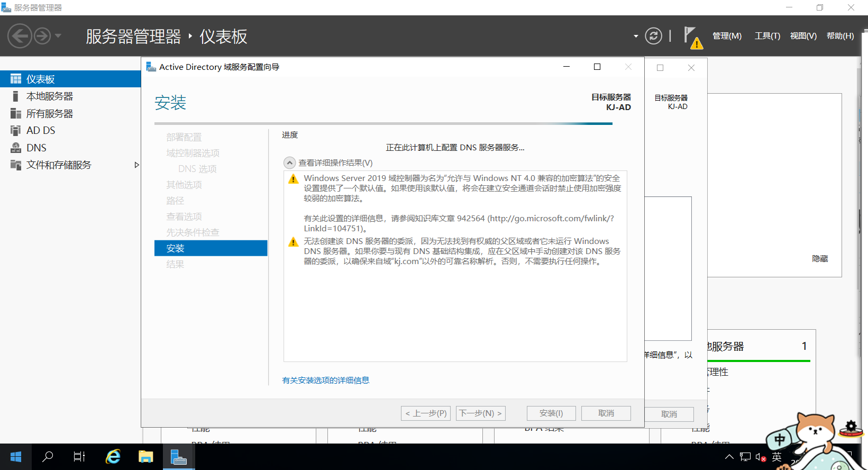868x470 pixels.
Task: Click the 本地服务器 sidebar icon
Action: click(16, 96)
